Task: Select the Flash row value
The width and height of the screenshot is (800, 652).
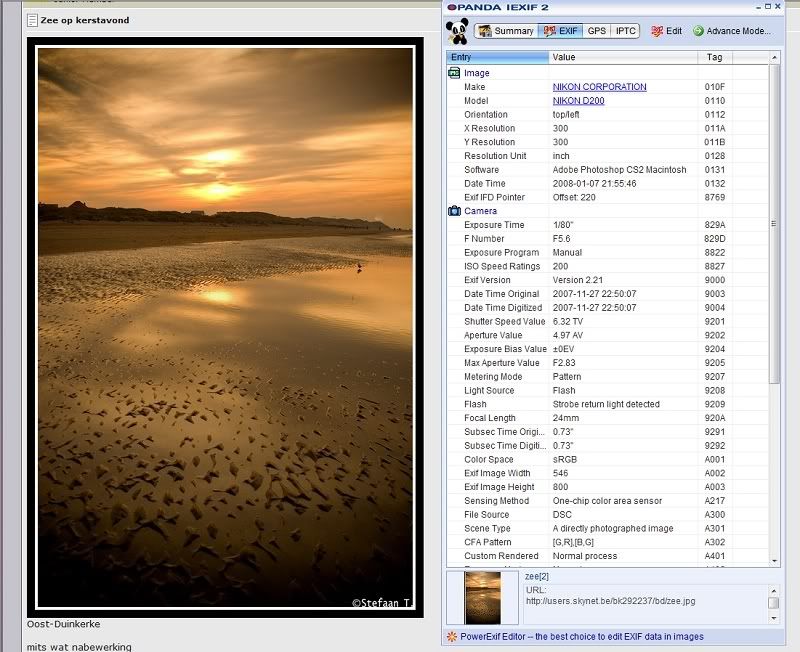Action: tap(606, 404)
